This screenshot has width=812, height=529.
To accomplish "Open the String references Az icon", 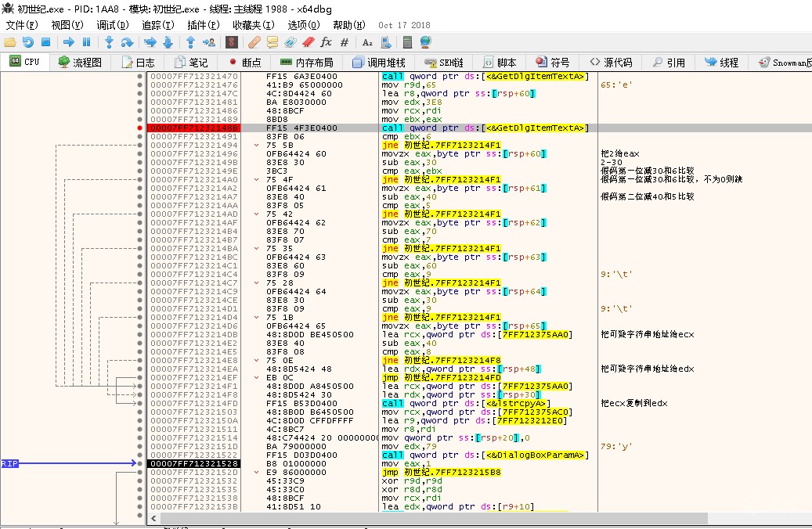I will (x=367, y=42).
